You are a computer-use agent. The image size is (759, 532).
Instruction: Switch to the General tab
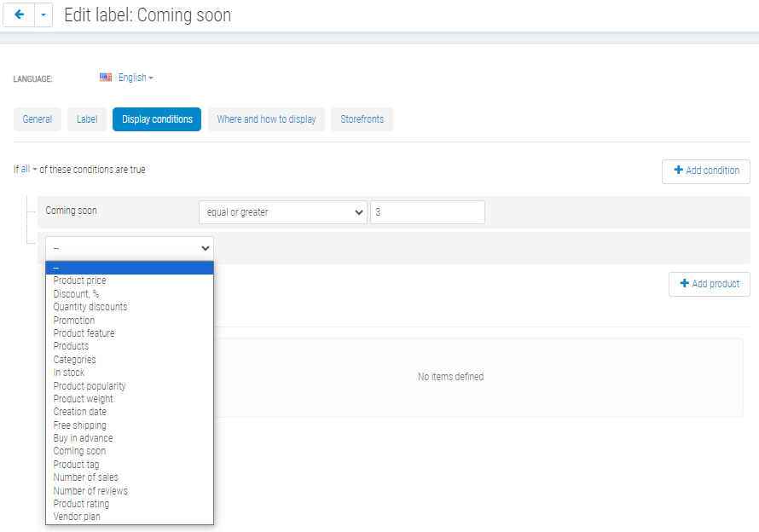(38, 119)
